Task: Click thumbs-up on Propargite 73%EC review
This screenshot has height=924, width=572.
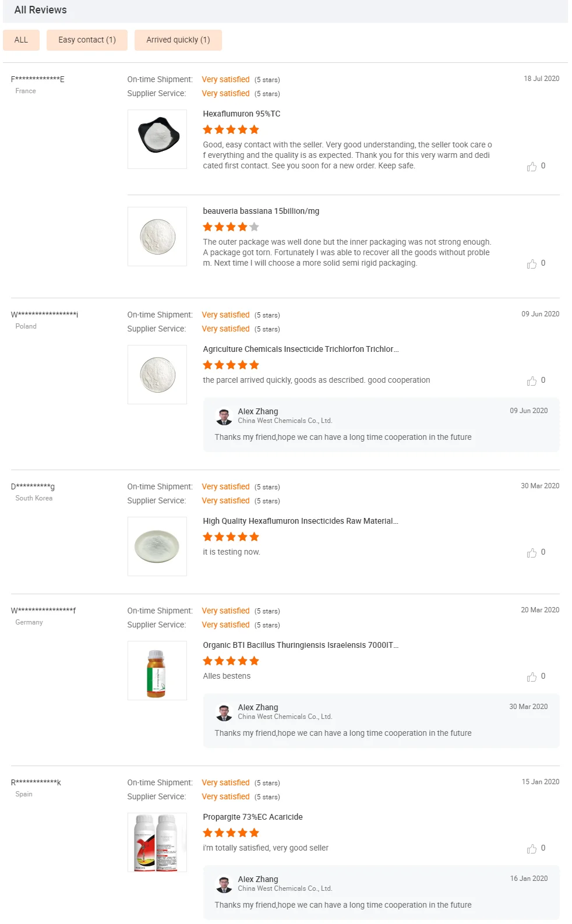Action: (532, 849)
